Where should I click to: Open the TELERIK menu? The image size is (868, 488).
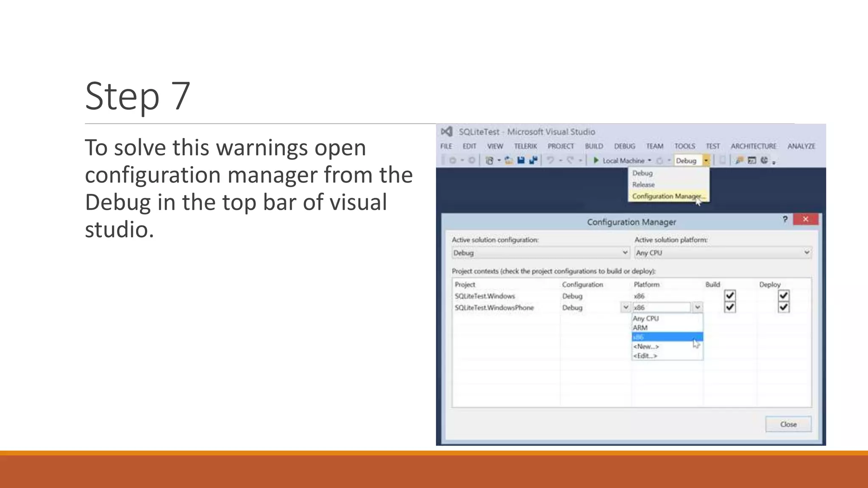click(526, 146)
